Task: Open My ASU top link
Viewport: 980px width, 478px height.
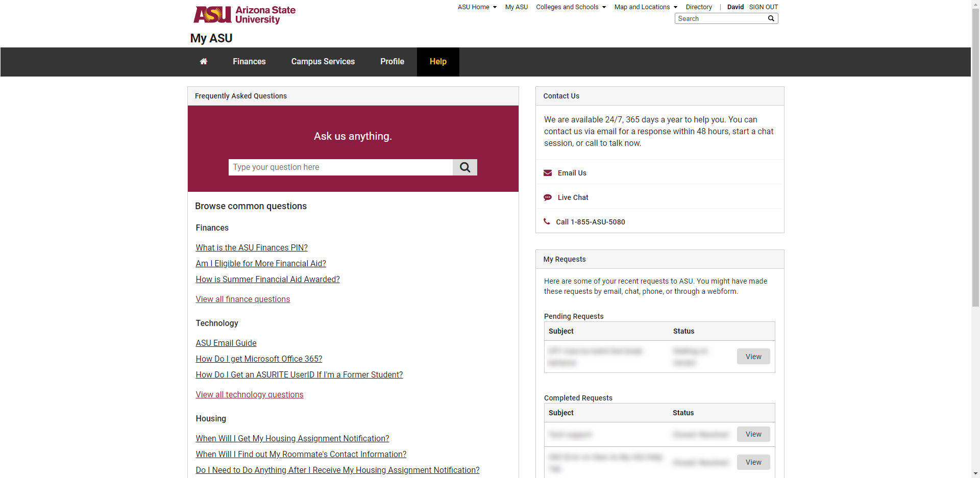Action: pos(517,7)
